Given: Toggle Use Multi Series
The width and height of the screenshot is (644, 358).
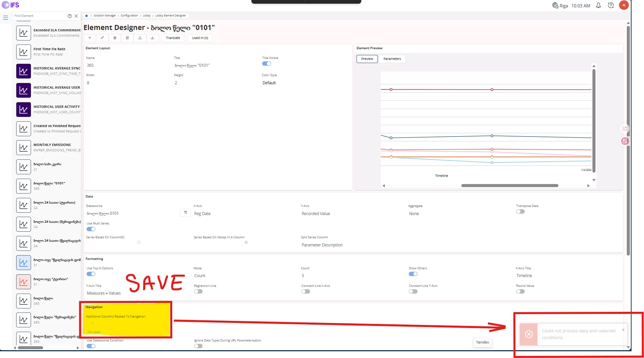Looking at the screenshot, I should pyautogui.click(x=91, y=229).
